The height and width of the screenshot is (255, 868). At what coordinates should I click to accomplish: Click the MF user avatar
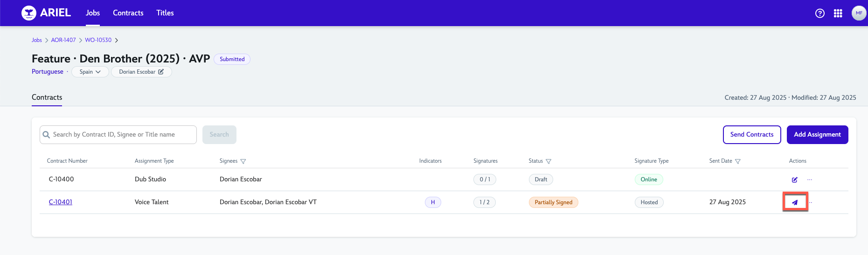(x=859, y=13)
